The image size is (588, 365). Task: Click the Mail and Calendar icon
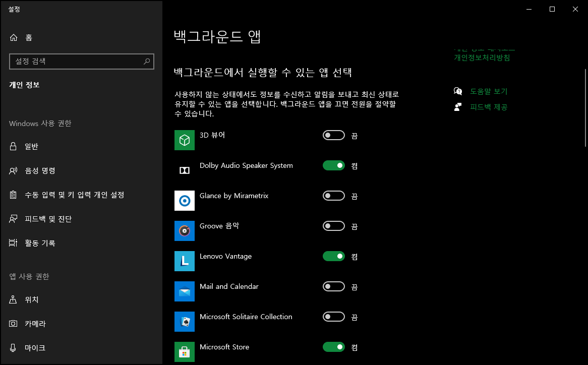tap(185, 291)
